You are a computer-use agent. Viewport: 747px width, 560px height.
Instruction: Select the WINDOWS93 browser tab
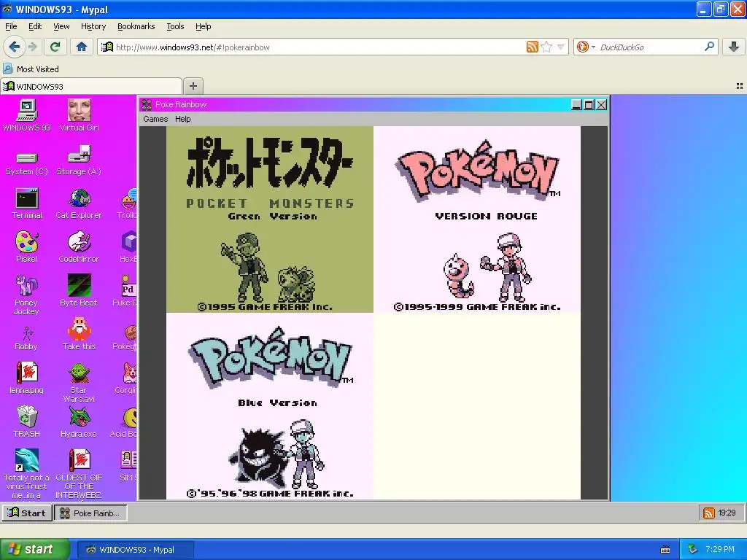[x=91, y=86]
